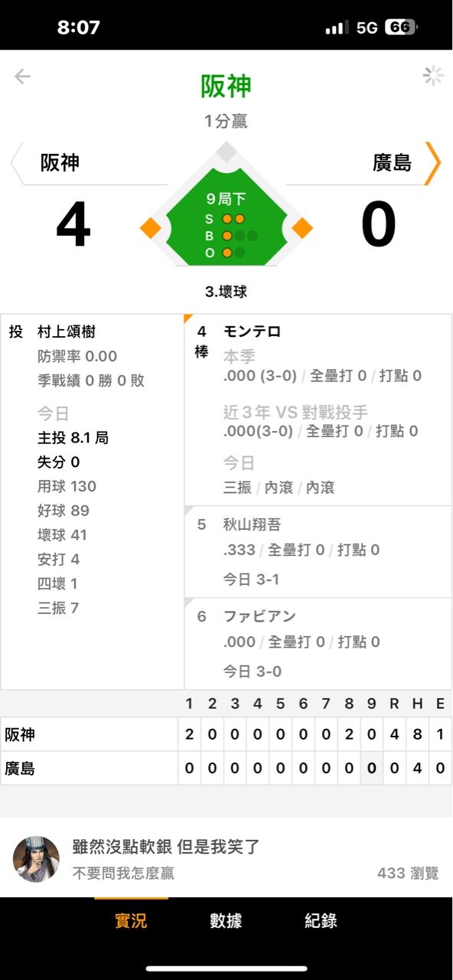Open the 雖然沒點軟銀 comment post

(226, 859)
